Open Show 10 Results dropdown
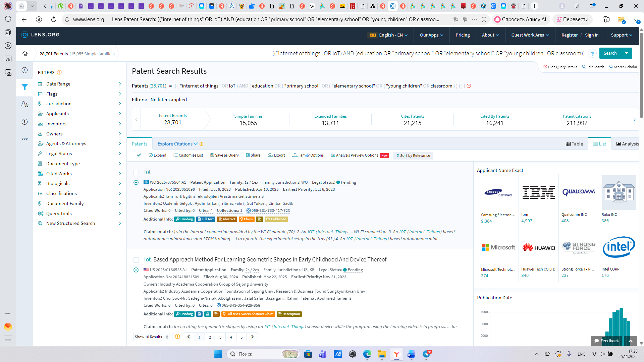Screen dimensions: 644x362 point(152,337)
